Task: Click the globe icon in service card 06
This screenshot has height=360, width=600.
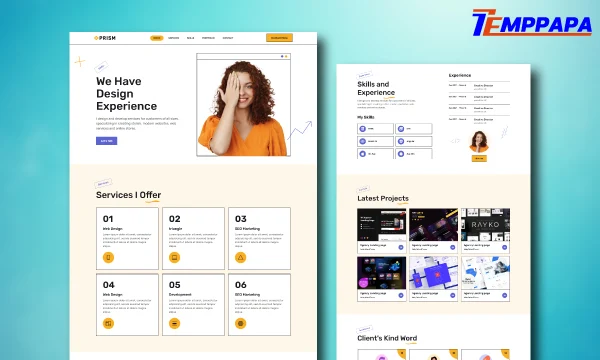Action: [240, 323]
